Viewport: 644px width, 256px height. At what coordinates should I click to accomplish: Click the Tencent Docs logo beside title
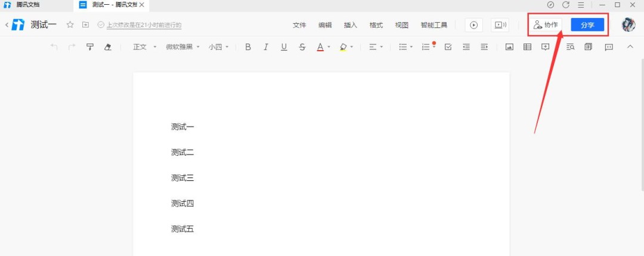tap(18, 25)
